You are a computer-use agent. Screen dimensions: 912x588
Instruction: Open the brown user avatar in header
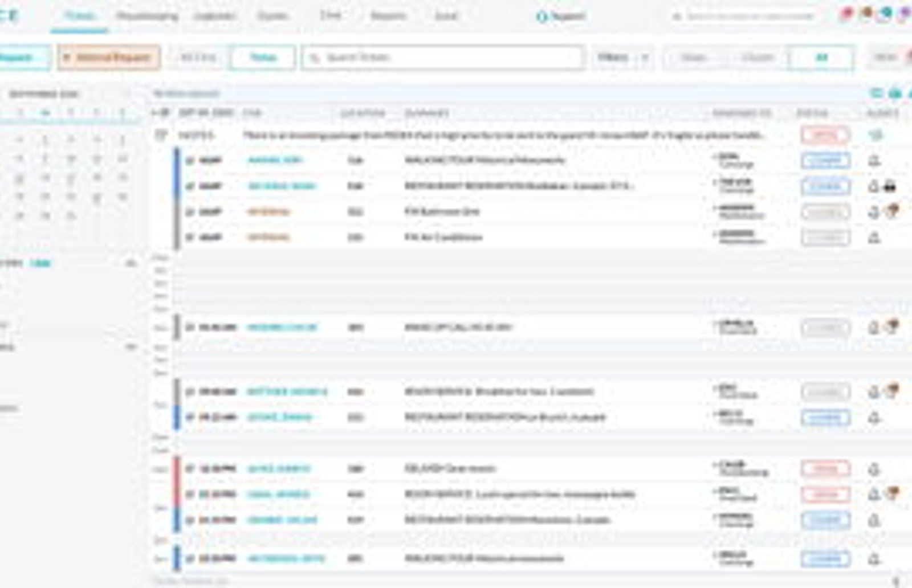(866, 14)
